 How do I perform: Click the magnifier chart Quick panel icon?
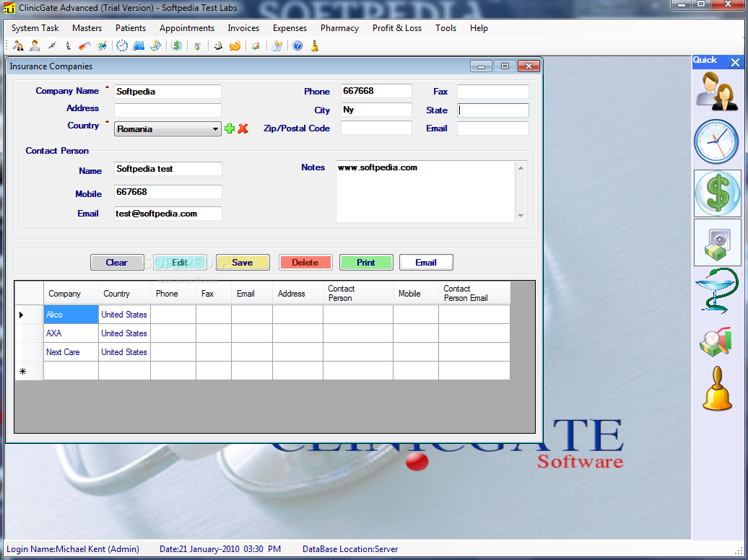[x=716, y=341]
